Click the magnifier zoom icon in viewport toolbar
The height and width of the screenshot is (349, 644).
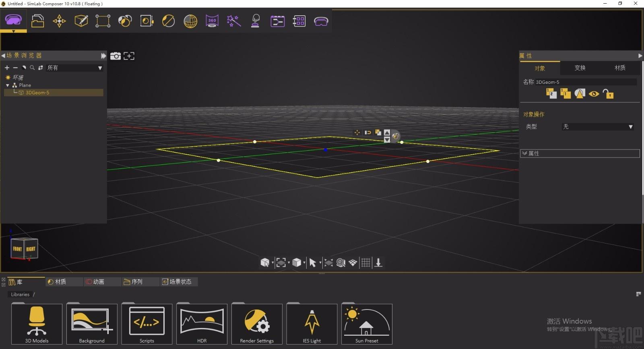[341, 263]
